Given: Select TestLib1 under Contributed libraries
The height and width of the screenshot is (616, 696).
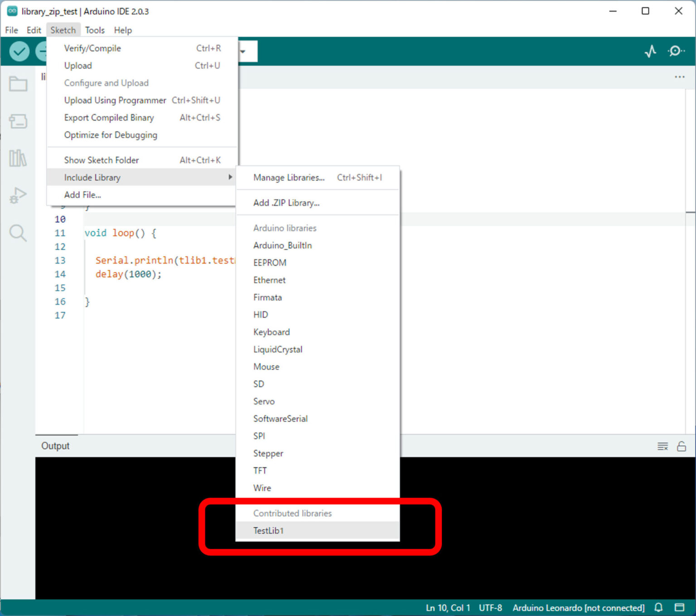Looking at the screenshot, I should [x=268, y=530].
